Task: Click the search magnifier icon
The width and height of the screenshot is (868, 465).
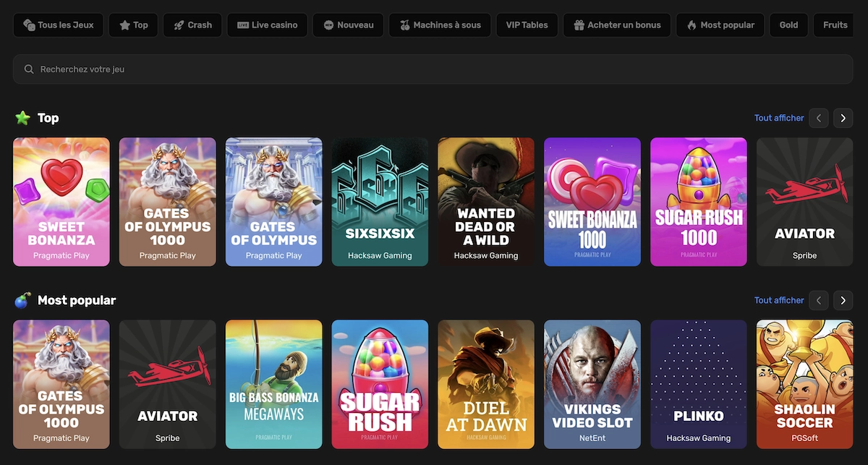Action: [29, 69]
